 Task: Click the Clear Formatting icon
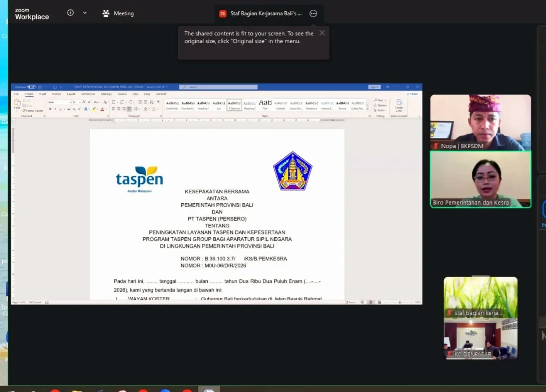pos(105,102)
